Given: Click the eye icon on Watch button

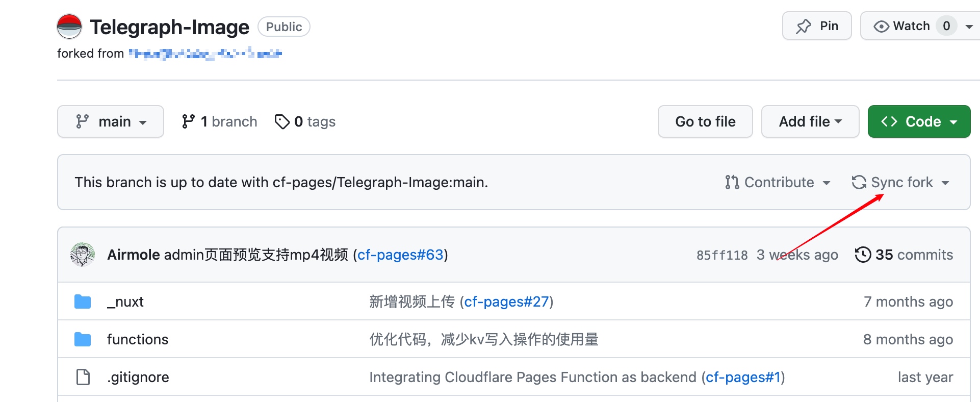Looking at the screenshot, I should coord(881,26).
